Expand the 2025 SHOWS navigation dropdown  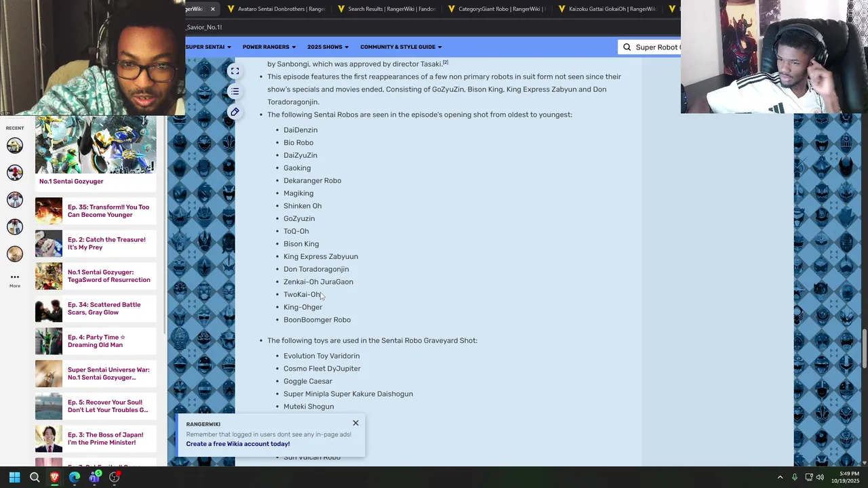click(x=328, y=47)
